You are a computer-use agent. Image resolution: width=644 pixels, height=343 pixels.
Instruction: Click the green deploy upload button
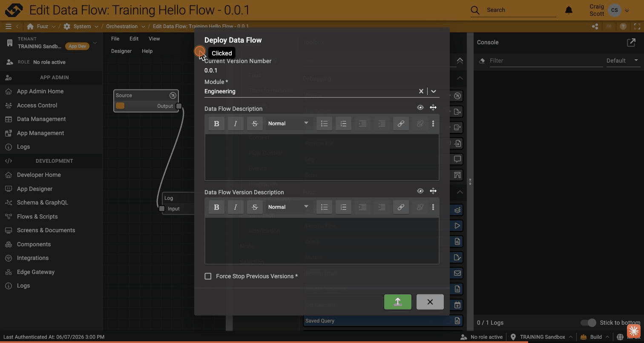(397, 302)
